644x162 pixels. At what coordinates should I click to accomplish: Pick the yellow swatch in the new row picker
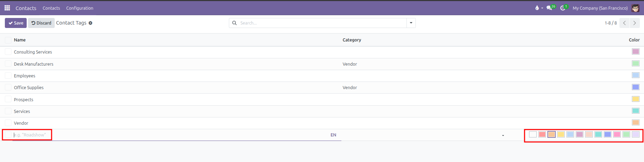click(x=561, y=134)
